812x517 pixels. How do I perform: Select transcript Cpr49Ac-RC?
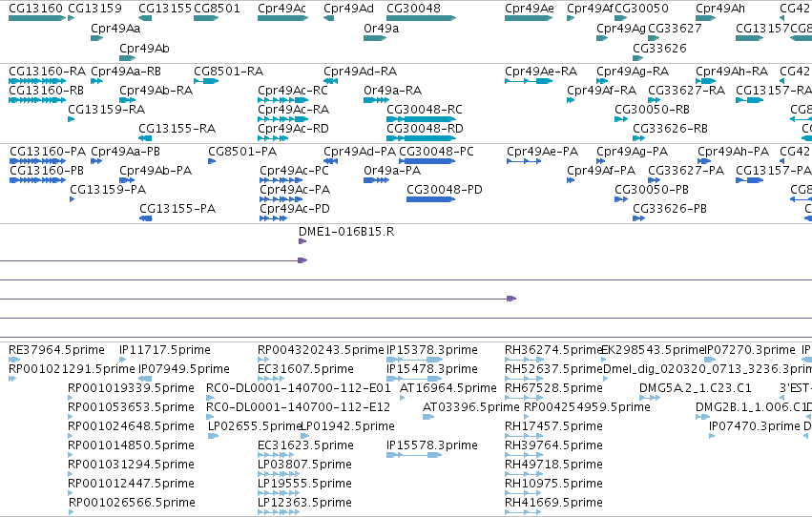(293, 91)
